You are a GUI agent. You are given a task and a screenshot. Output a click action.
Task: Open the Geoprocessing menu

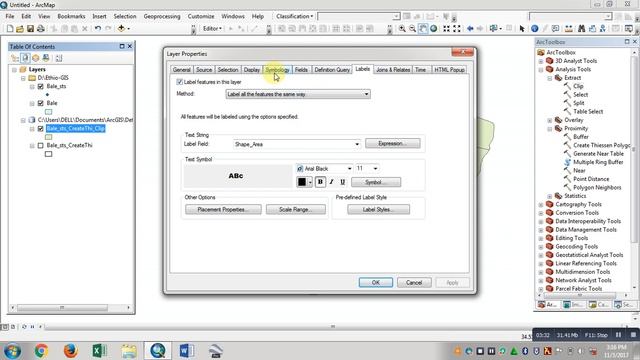(162, 16)
